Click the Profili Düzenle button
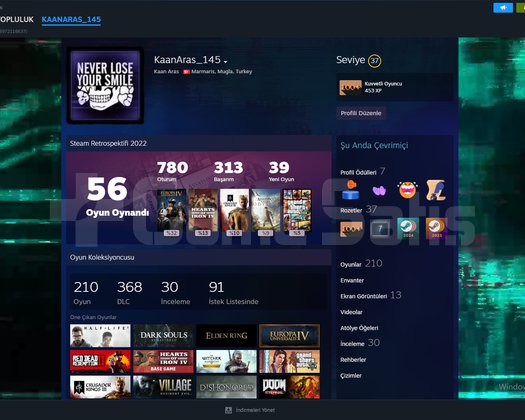 pyautogui.click(x=361, y=113)
